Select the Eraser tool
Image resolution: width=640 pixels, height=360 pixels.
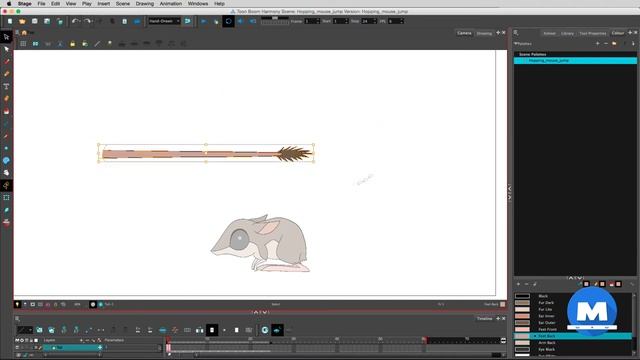pos(6,98)
